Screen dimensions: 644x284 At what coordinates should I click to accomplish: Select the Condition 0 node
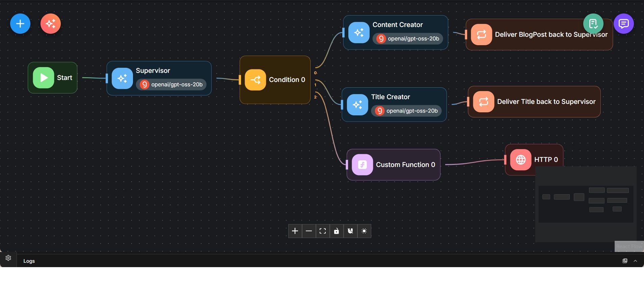(275, 80)
